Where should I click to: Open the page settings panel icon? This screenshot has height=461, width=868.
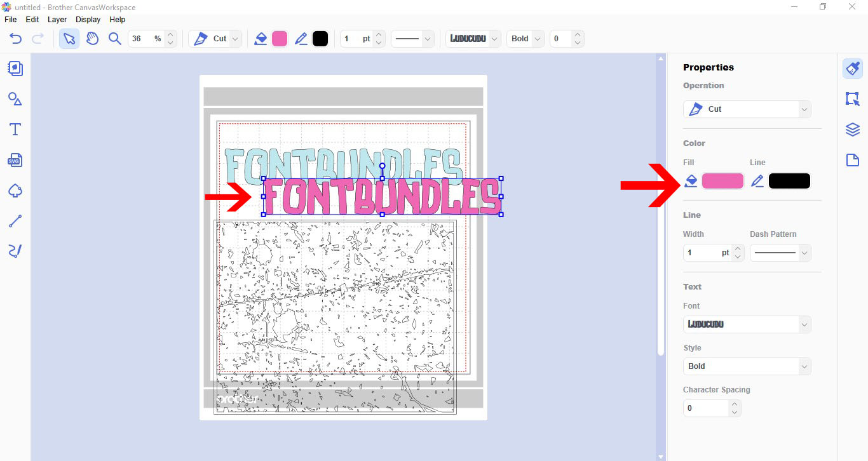click(852, 159)
